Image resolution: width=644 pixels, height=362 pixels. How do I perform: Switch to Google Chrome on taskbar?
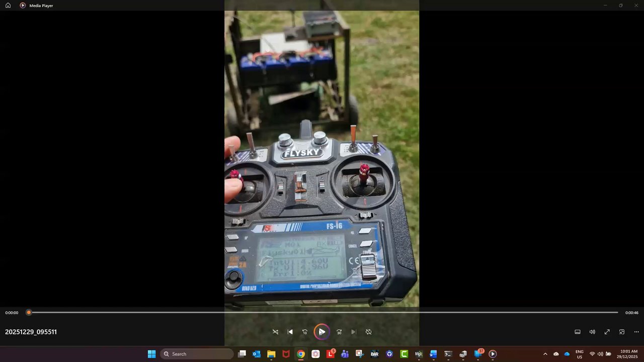(x=300, y=354)
